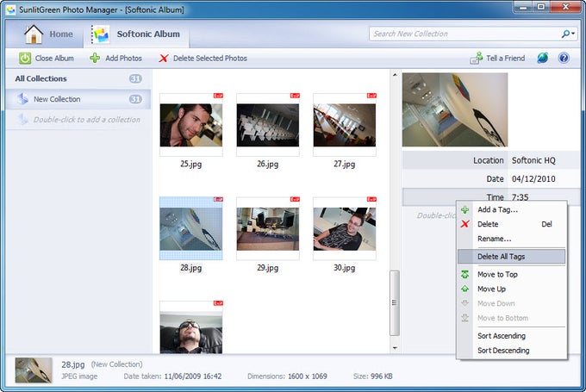The height and width of the screenshot is (392, 586).
Task: Click the Home house icon
Action: pos(34,34)
